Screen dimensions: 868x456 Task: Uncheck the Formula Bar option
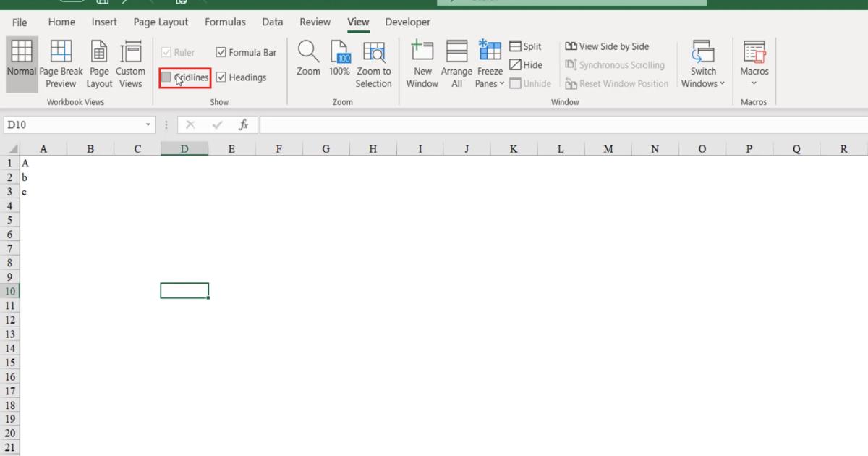click(x=220, y=52)
